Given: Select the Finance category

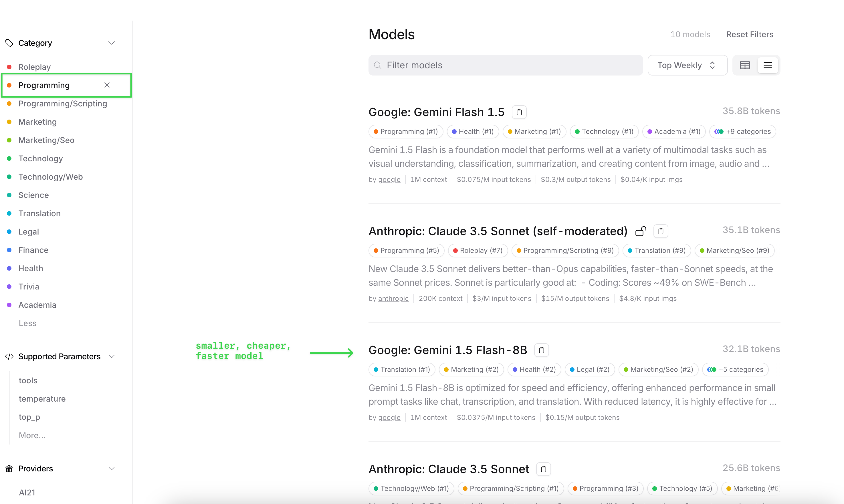Looking at the screenshot, I should coord(33,250).
